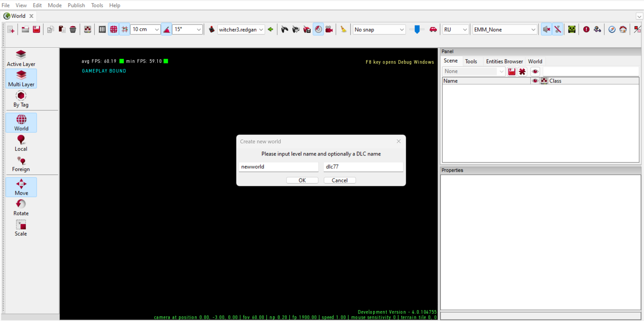The width and height of the screenshot is (644, 321).
Task: Select the Rotate tool in the sidebar
Action: pos(21,207)
